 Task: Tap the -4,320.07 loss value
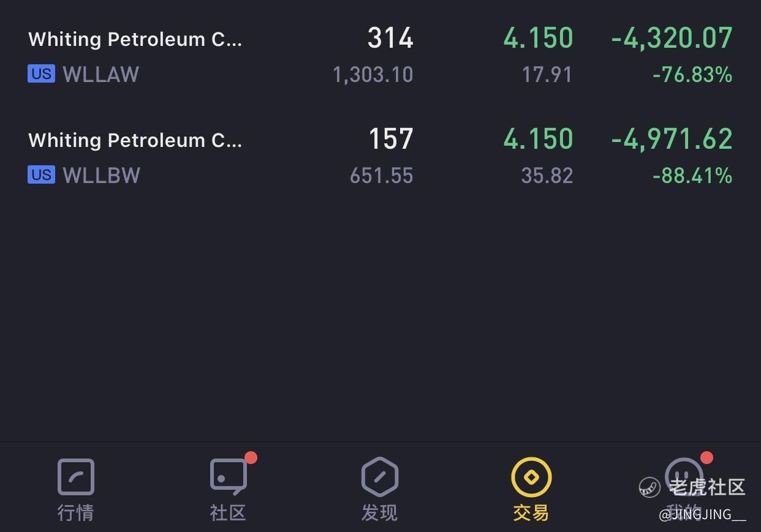[672, 38]
